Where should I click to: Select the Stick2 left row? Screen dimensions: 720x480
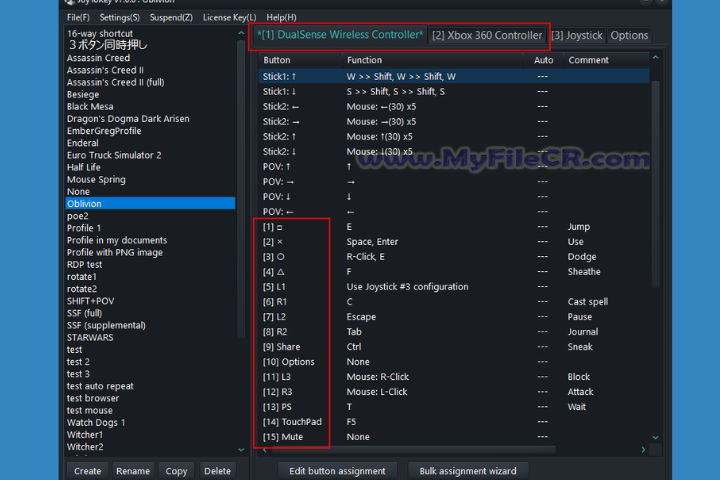pos(454,107)
